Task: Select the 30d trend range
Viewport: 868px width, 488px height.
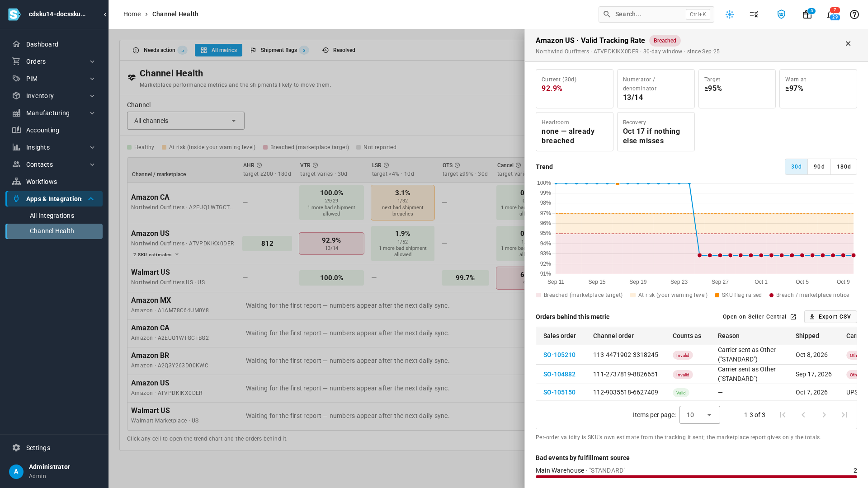Action: pyautogui.click(x=796, y=167)
